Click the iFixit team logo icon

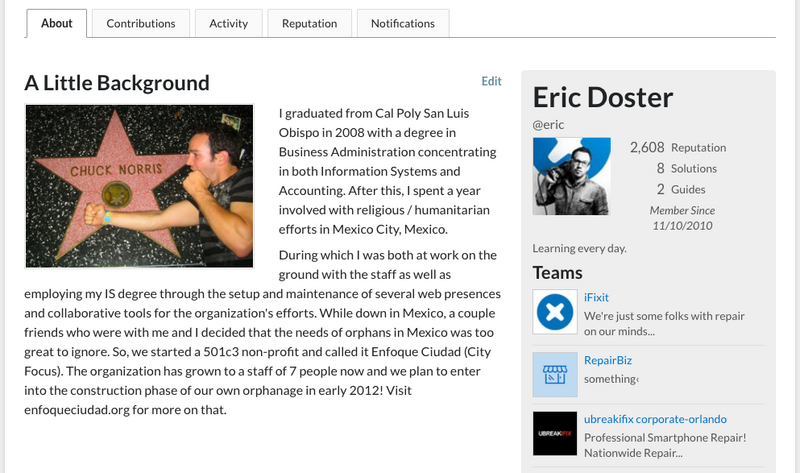coord(554,313)
